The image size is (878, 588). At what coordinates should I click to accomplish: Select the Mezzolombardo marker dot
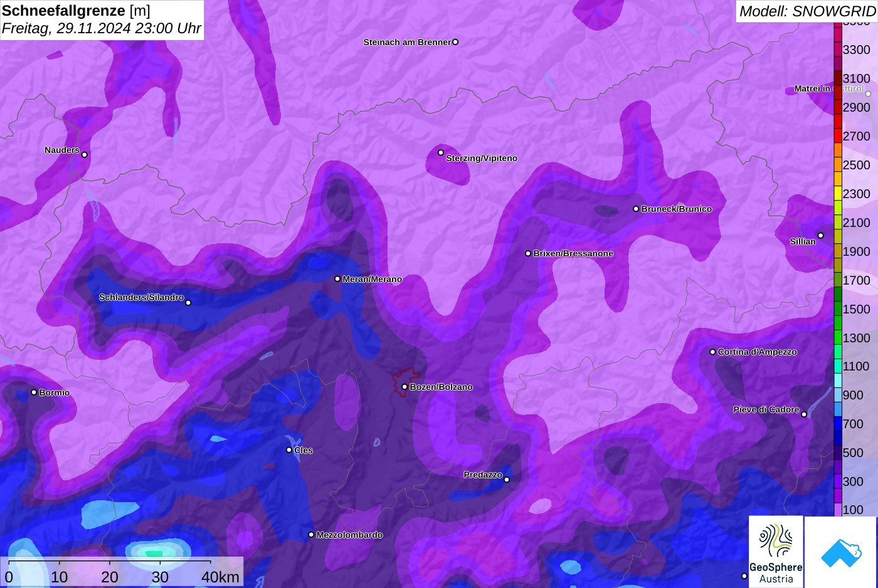311,535
